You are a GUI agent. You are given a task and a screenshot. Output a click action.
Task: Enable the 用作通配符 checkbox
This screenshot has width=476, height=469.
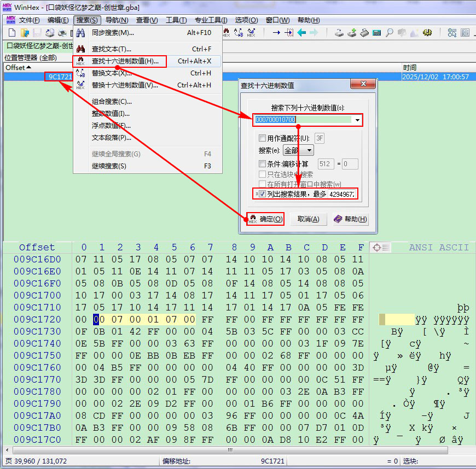click(262, 138)
